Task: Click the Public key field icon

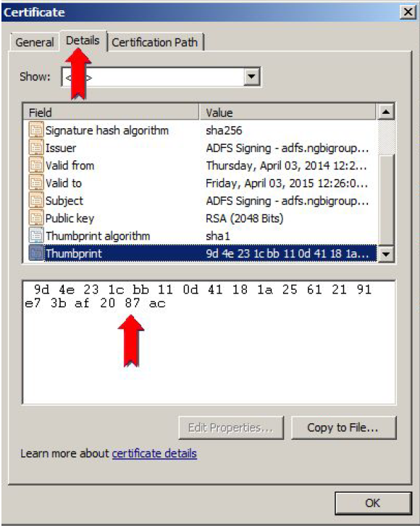Action: point(36,218)
